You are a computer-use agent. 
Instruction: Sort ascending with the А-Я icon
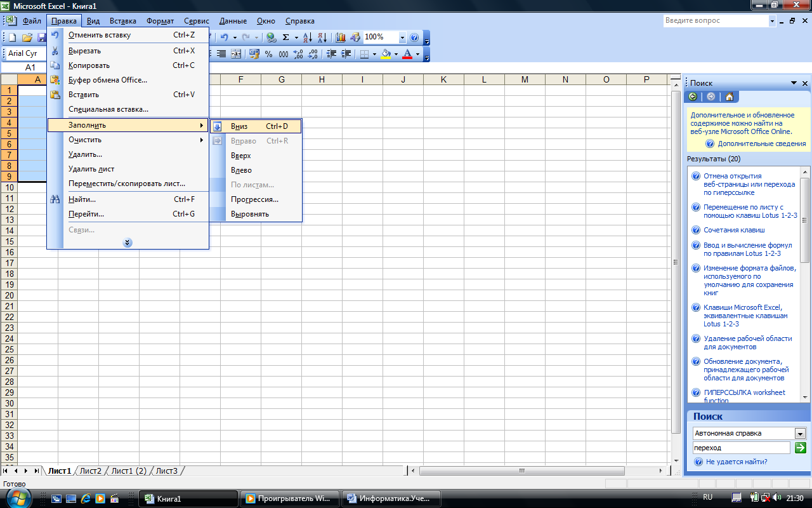pyautogui.click(x=308, y=37)
